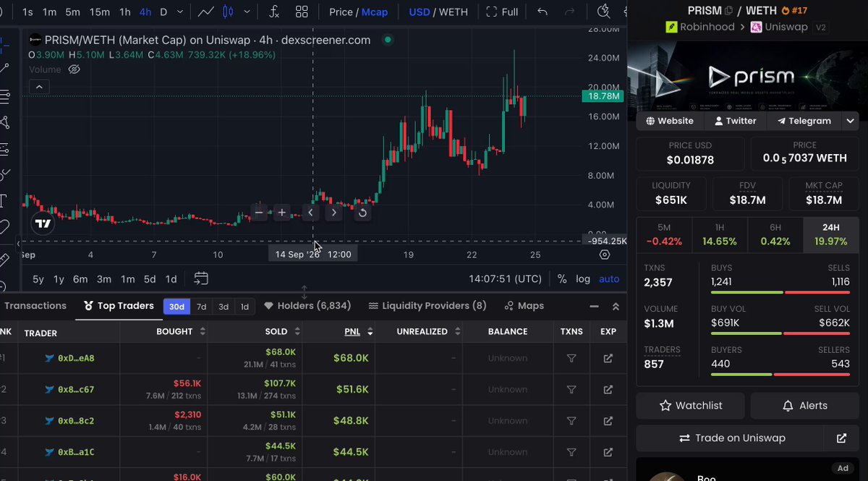Viewport: 868px width, 481px height.
Task: Zoom in the chart with plus button
Action: 282,213
